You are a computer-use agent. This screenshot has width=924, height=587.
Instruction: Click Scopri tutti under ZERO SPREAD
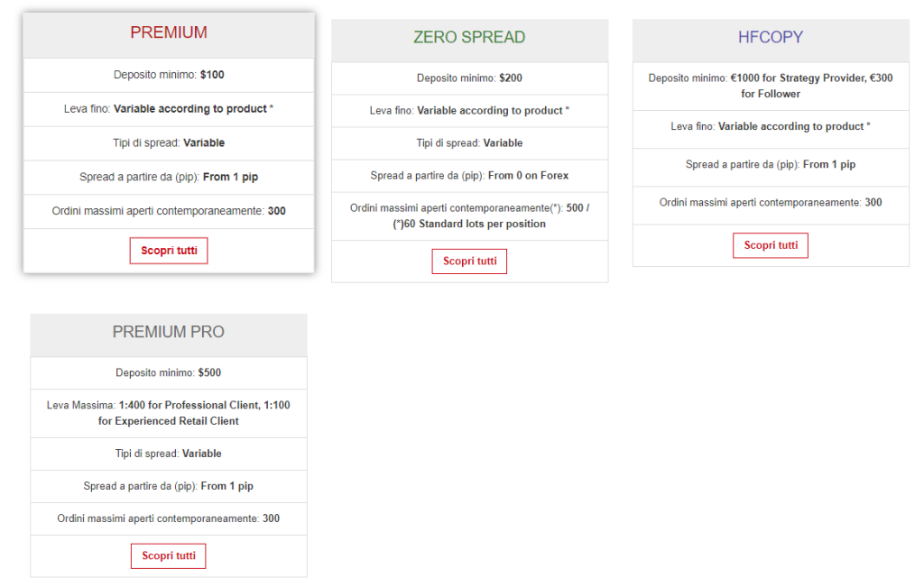click(x=469, y=261)
